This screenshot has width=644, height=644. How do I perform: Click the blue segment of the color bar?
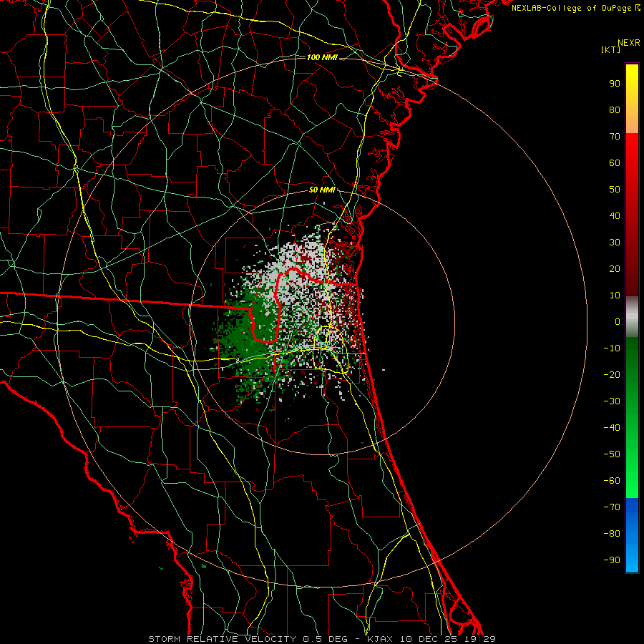point(632,535)
